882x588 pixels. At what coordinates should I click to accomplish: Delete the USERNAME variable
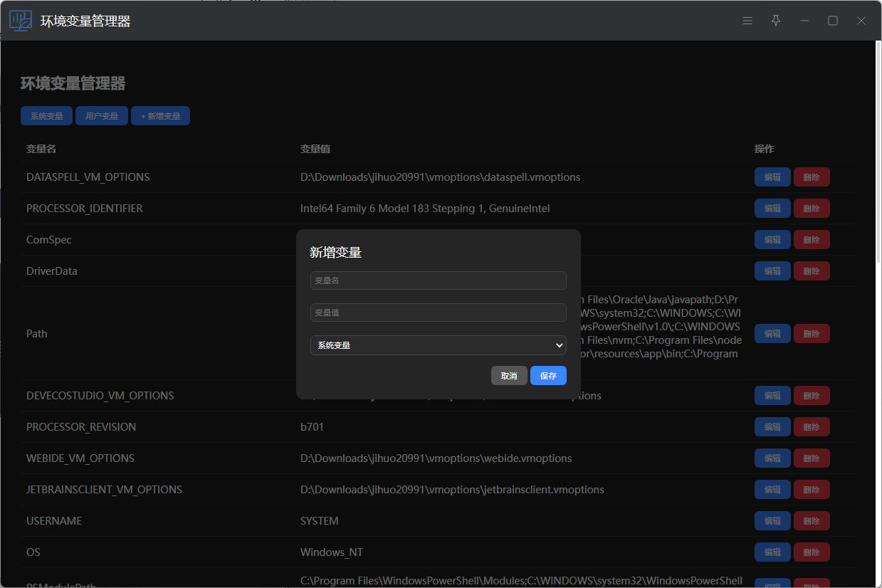point(812,521)
